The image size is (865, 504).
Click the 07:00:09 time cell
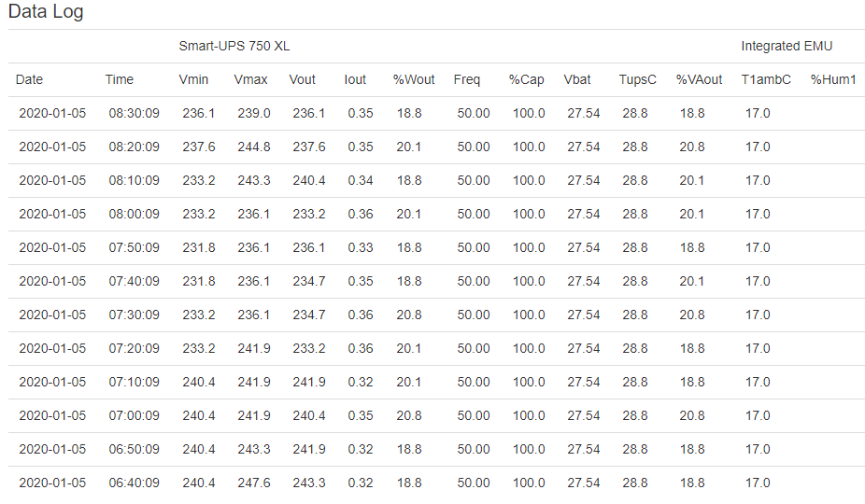point(134,415)
